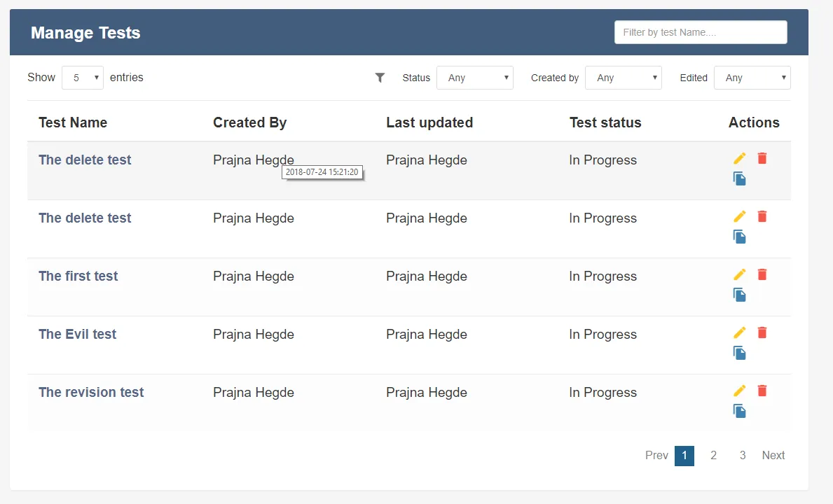Duplicate The Evil test with copy icon

tap(740, 353)
